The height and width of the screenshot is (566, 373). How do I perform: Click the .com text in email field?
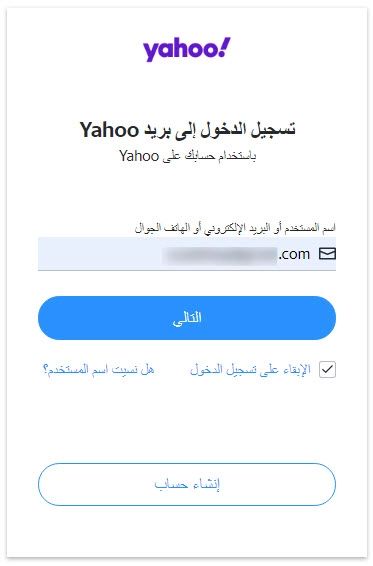coord(294,254)
